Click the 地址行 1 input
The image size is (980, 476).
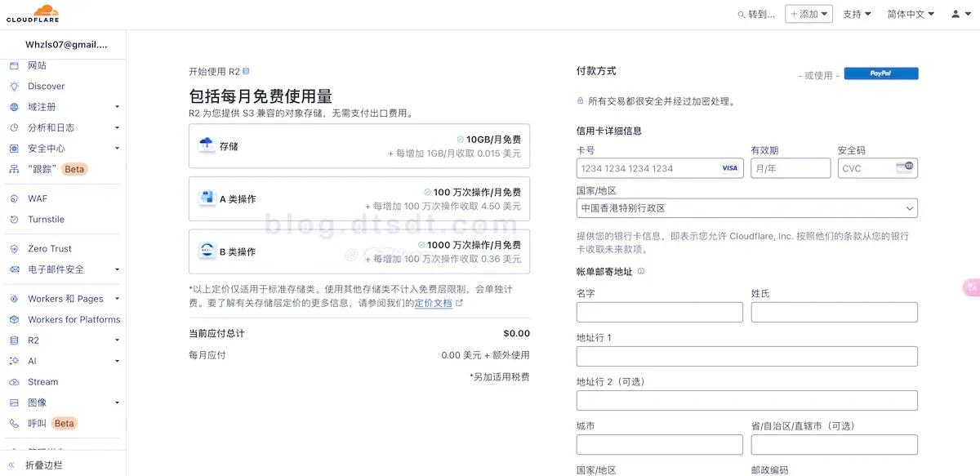click(747, 356)
